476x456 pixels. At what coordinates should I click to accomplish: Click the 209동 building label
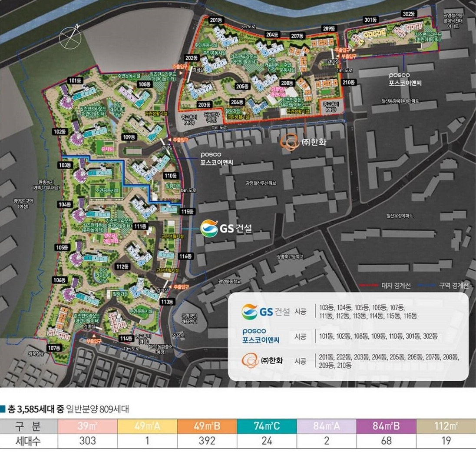pyautogui.click(x=329, y=29)
